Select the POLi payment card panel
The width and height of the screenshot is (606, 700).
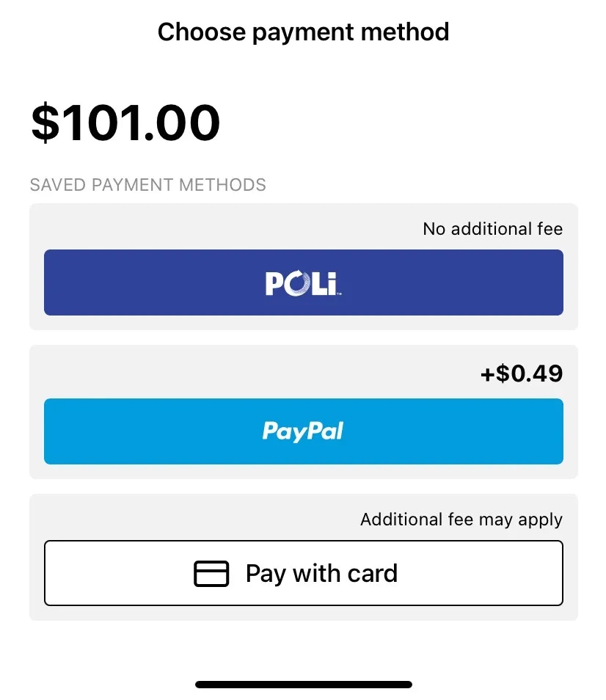(x=304, y=267)
